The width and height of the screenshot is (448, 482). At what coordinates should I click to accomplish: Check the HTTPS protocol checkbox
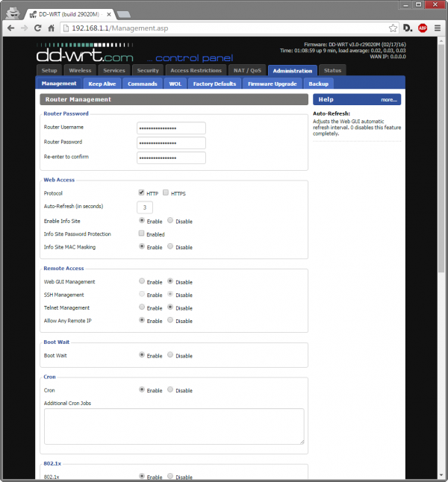pos(166,193)
